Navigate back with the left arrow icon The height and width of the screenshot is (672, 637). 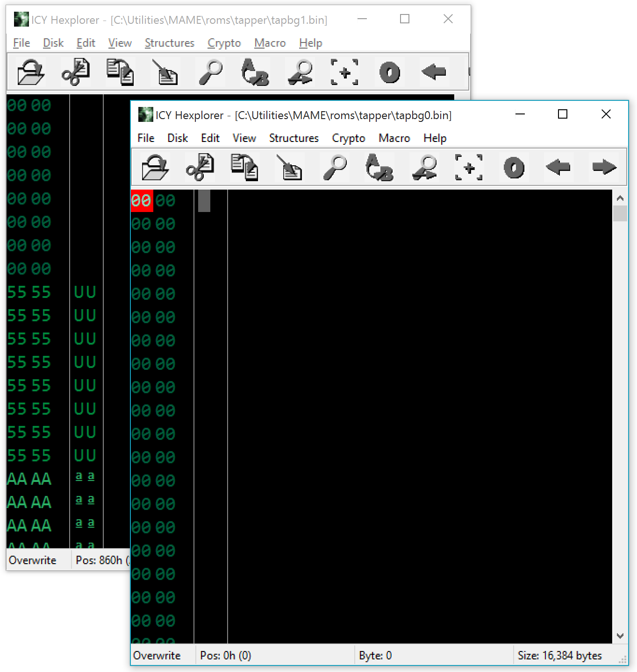click(558, 167)
